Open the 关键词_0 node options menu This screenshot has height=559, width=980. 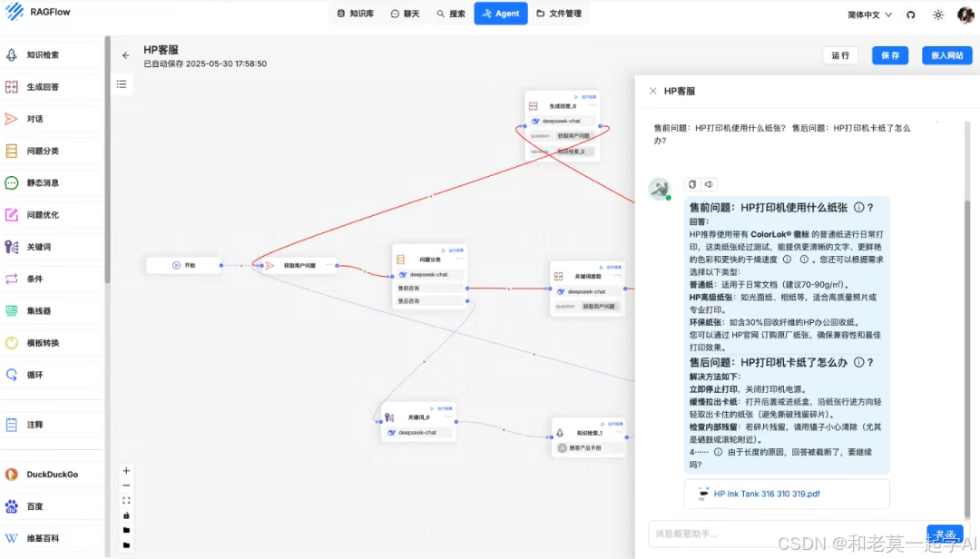click(x=448, y=417)
